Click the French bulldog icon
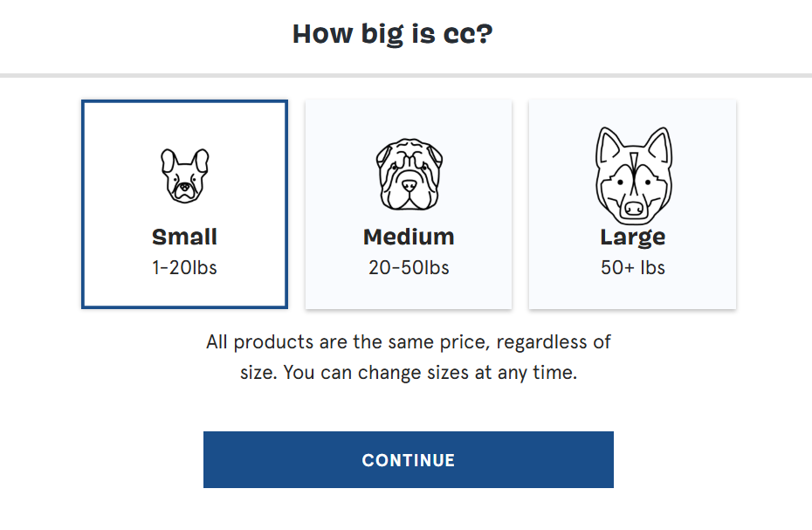812x530 pixels. click(x=184, y=176)
